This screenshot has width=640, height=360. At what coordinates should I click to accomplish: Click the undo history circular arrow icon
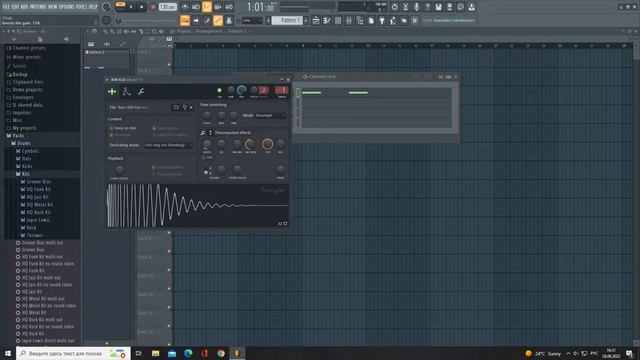pos(394,7)
